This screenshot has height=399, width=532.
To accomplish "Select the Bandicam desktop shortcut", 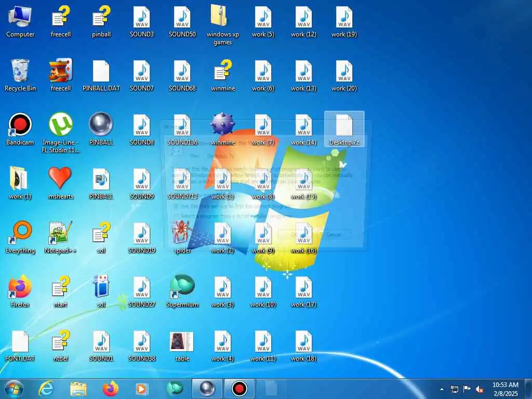I will click(x=20, y=129).
